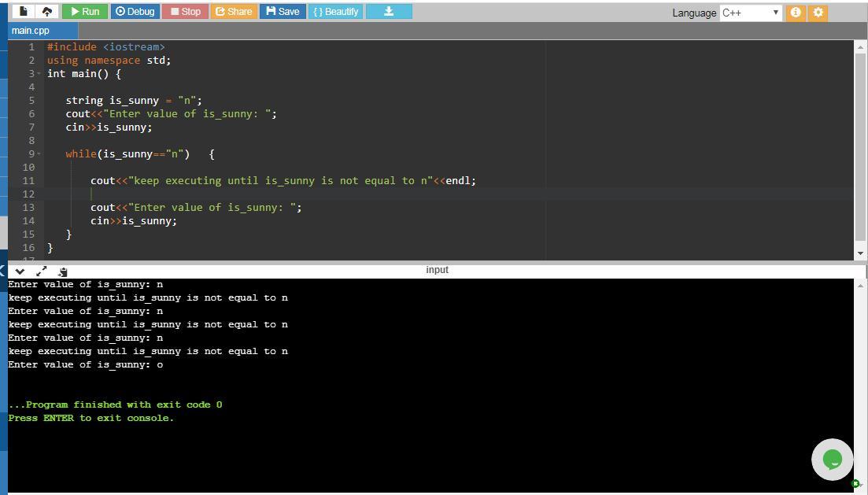The image size is (868, 495).
Task: Run the program
Action: pos(84,12)
